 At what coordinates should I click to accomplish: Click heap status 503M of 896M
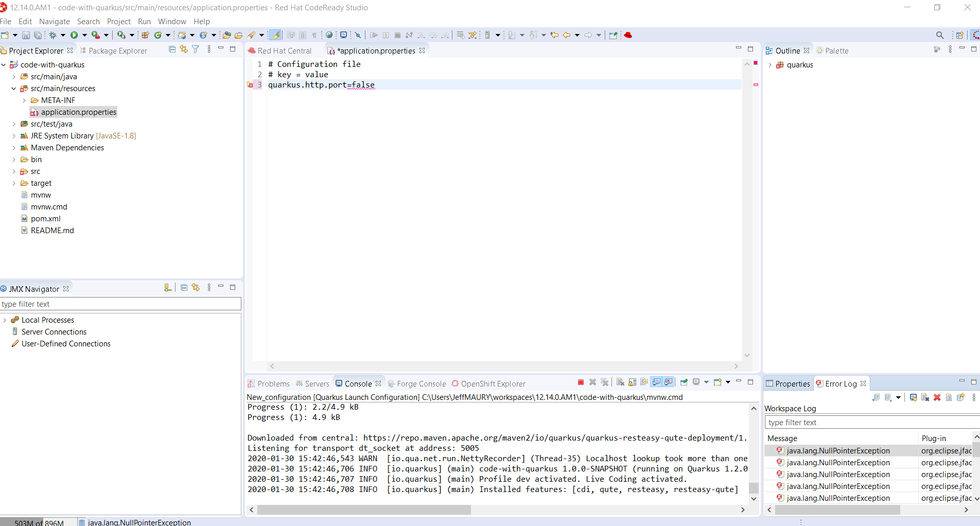[x=39, y=522]
